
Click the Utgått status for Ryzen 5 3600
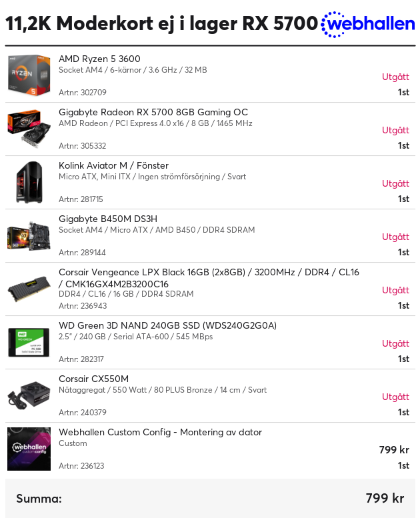pos(395,77)
